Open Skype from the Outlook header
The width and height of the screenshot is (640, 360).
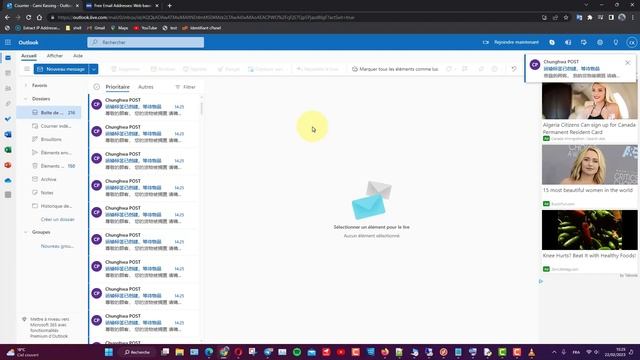click(x=552, y=42)
